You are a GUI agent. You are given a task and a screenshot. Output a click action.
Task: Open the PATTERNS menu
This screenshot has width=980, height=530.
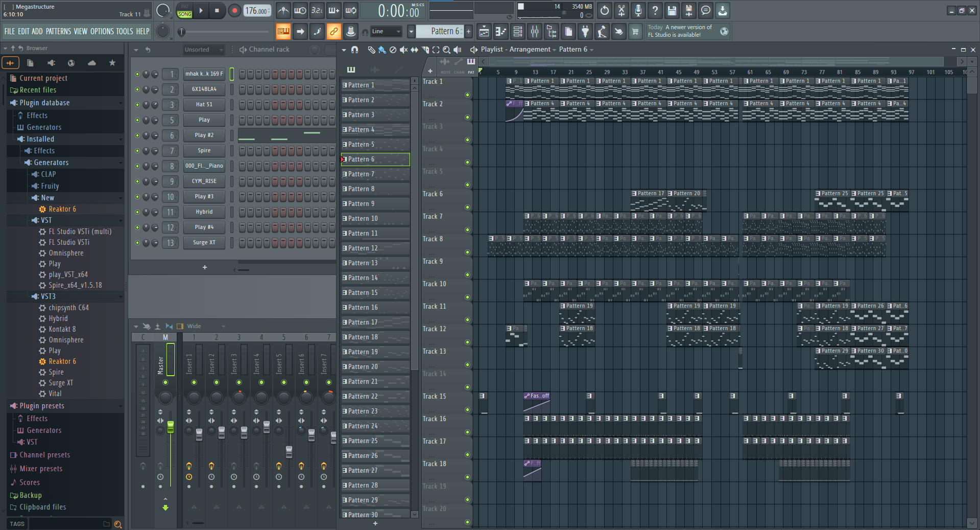point(58,31)
